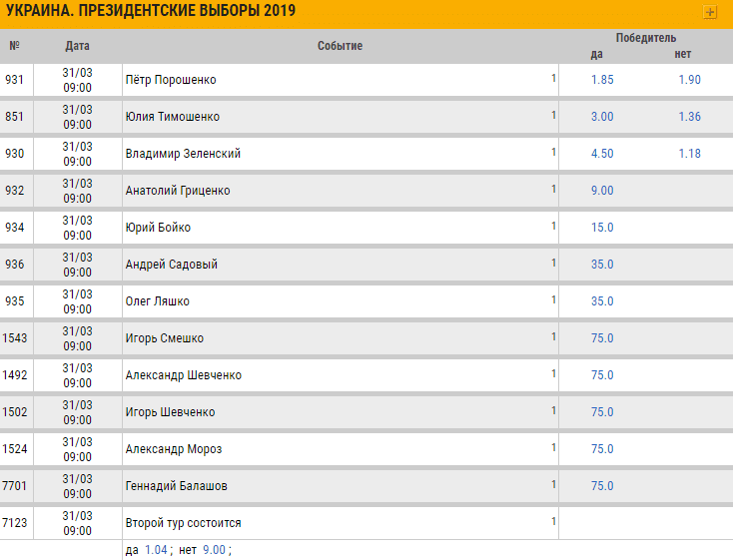This screenshot has width=733, height=560.
Task: Bet 75.0 on Геннадий Балашов
Action: pos(602,486)
